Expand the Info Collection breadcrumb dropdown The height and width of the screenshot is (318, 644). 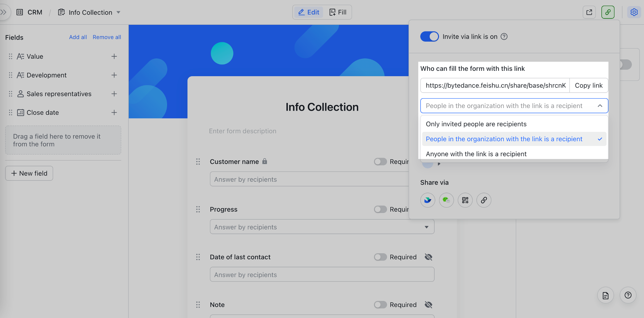click(118, 12)
